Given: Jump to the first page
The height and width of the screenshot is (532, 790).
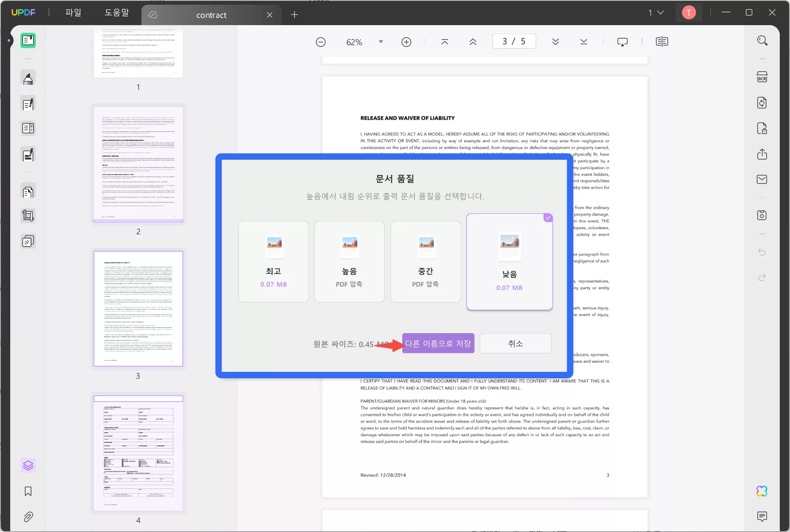Looking at the screenshot, I should click(x=445, y=42).
